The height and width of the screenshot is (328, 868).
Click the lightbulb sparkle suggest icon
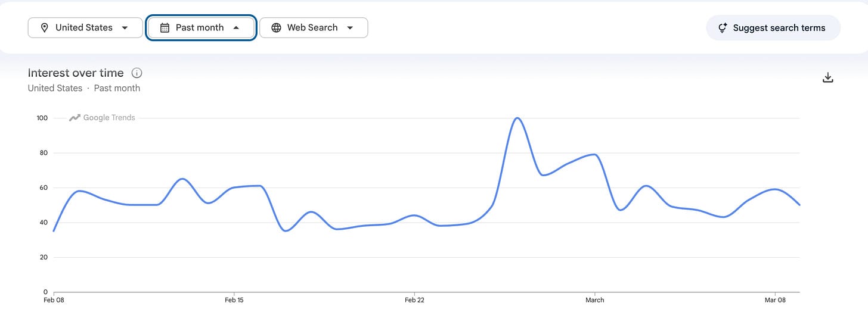click(x=723, y=28)
